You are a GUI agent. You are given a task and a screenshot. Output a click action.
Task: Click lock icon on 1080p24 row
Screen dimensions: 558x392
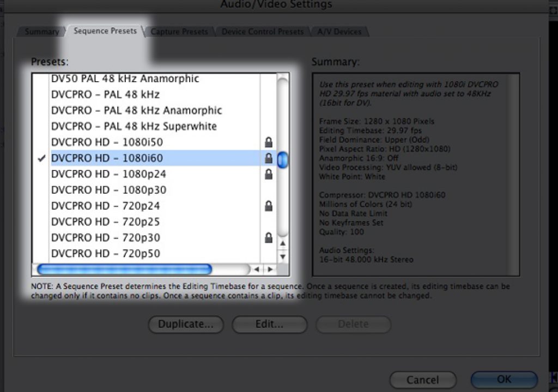tap(269, 174)
